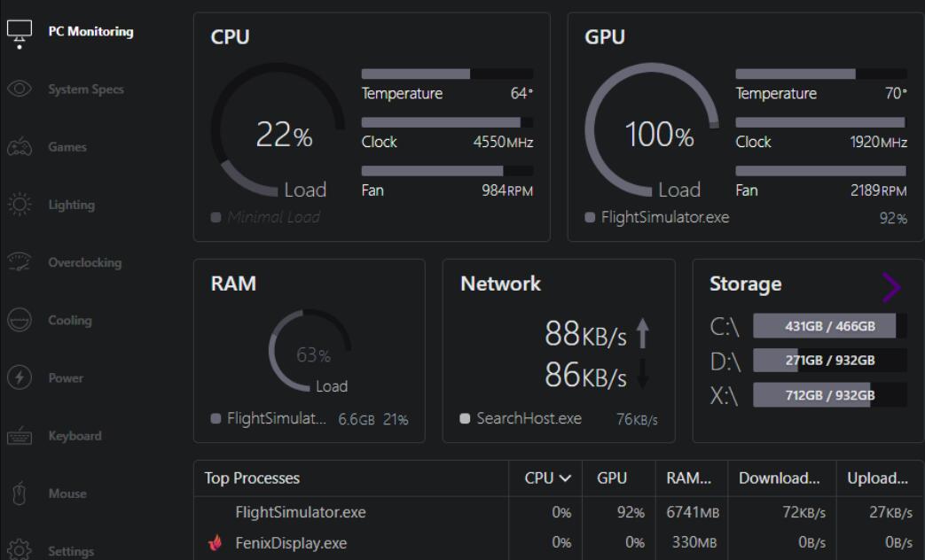Click the Overclocking gauge icon
This screenshot has height=560, width=925.
coord(20,262)
